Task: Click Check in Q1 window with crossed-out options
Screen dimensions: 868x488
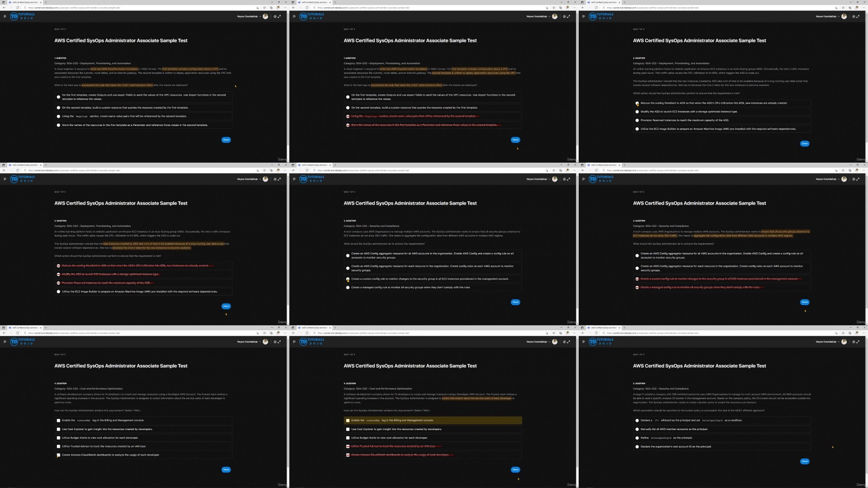Action: [x=515, y=140]
